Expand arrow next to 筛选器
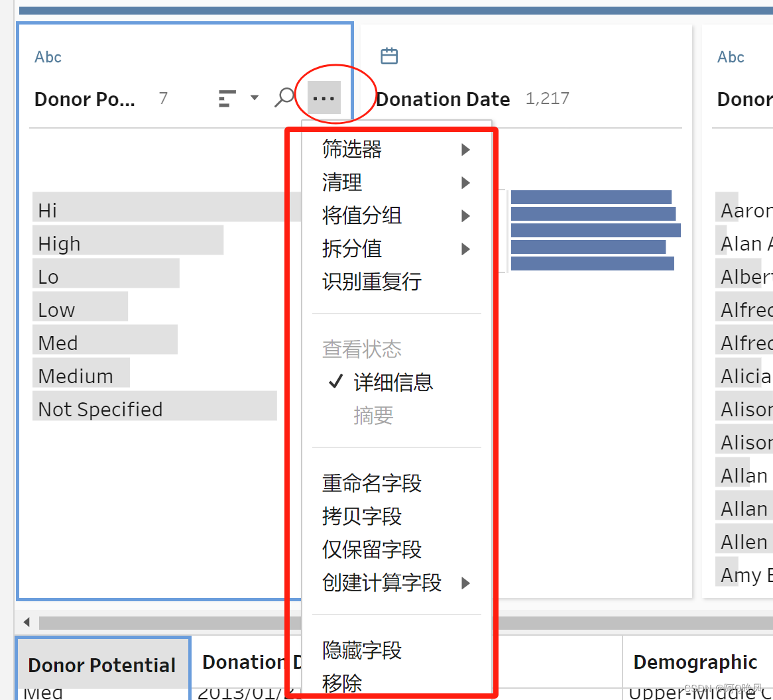 [x=465, y=149]
